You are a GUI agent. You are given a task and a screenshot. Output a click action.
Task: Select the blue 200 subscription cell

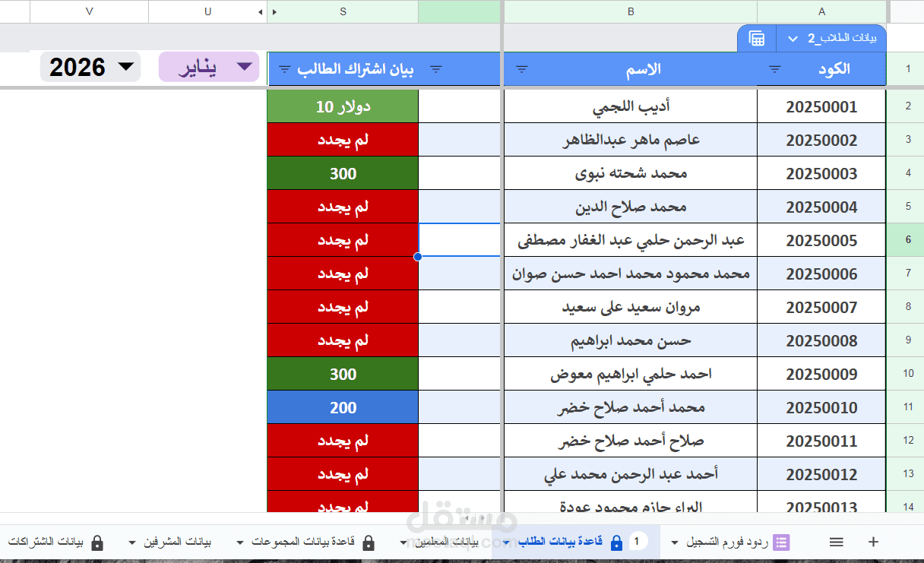coord(343,407)
